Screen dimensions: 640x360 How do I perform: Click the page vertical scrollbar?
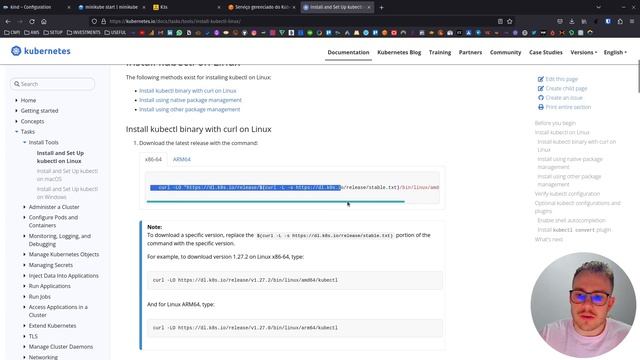click(x=638, y=77)
